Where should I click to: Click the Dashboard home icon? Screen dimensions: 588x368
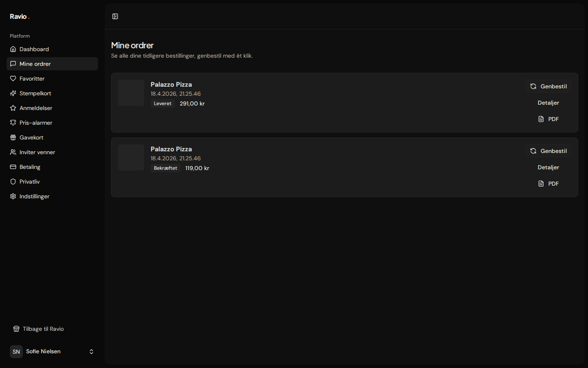click(13, 49)
